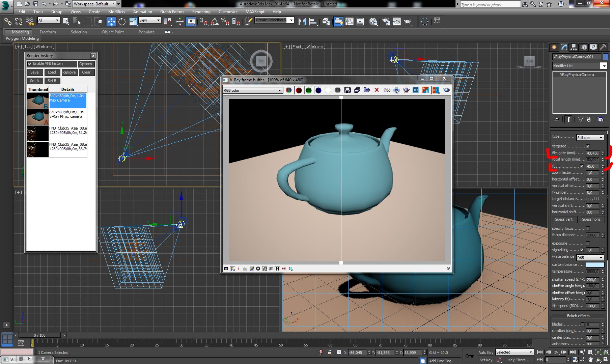The width and height of the screenshot is (613, 364).
Task: Select the Select and Link tool
Action: pyautogui.click(x=7, y=21)
